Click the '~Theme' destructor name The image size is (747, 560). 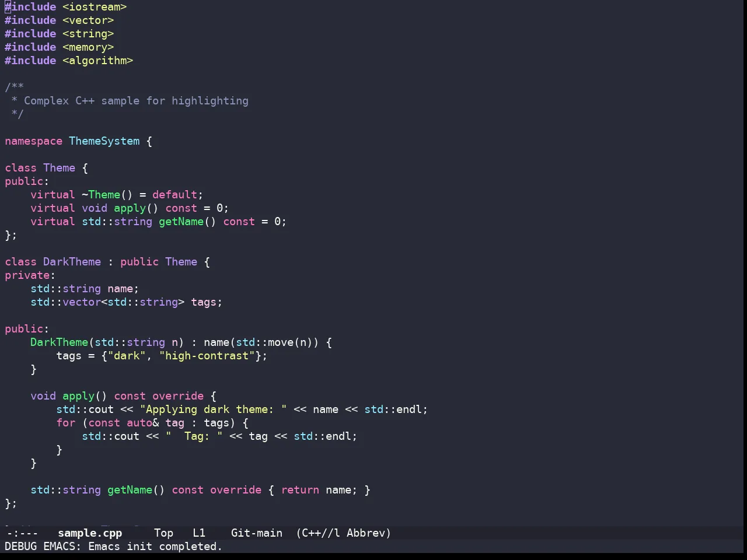(101, 195)
